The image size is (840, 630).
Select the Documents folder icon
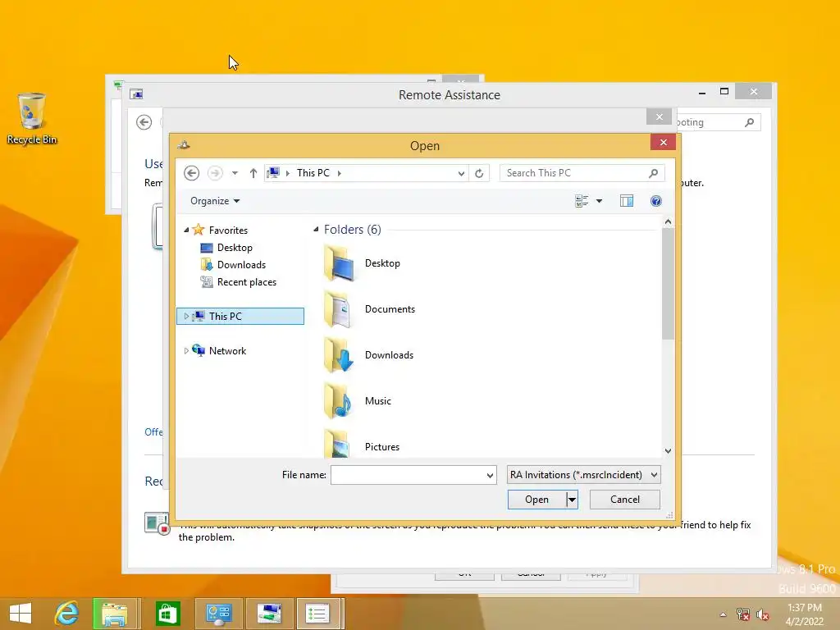pos(339,309)
